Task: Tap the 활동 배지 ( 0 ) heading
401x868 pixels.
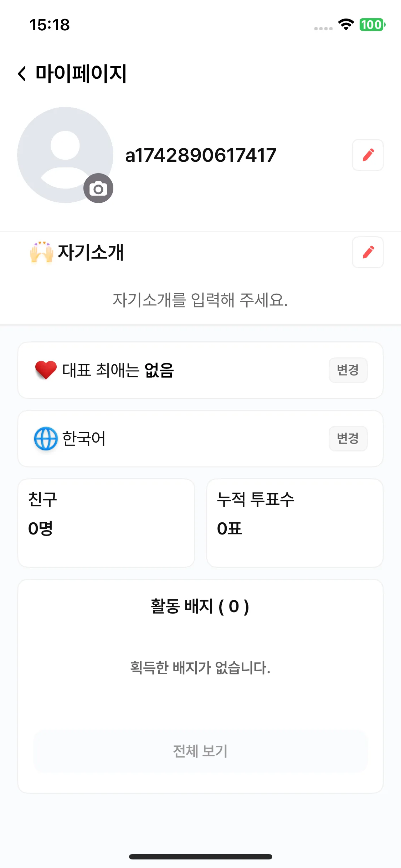Action: 200,606
